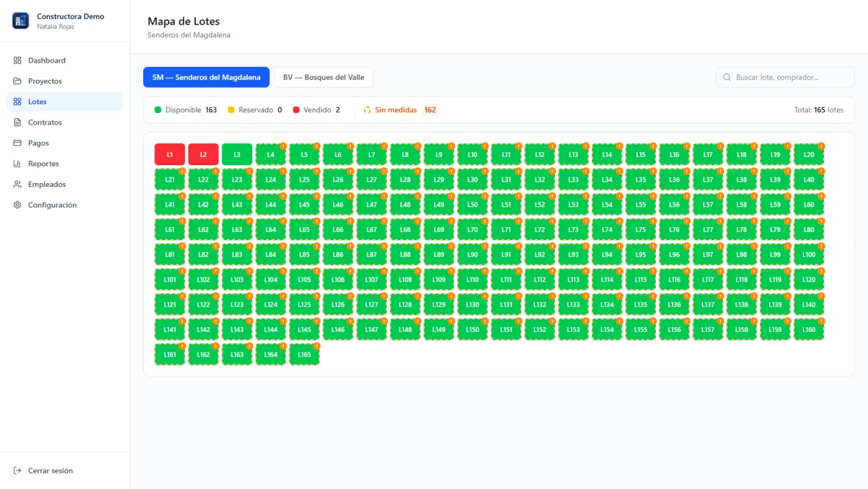868x489 pixels.
Task: Select sold lot L1
Action: (170, 155)
